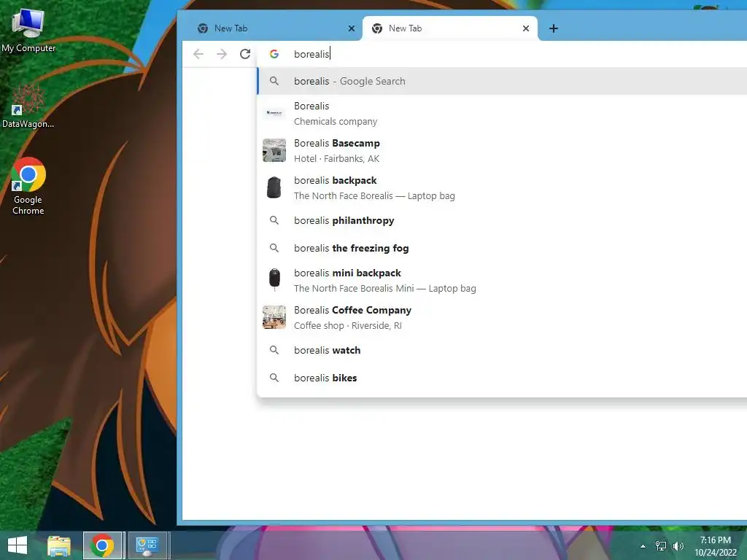Select the 'borealis bikes' suggestion
Image resolution: width=747 pixels, height=560 pixels.
tap(502, 378)
